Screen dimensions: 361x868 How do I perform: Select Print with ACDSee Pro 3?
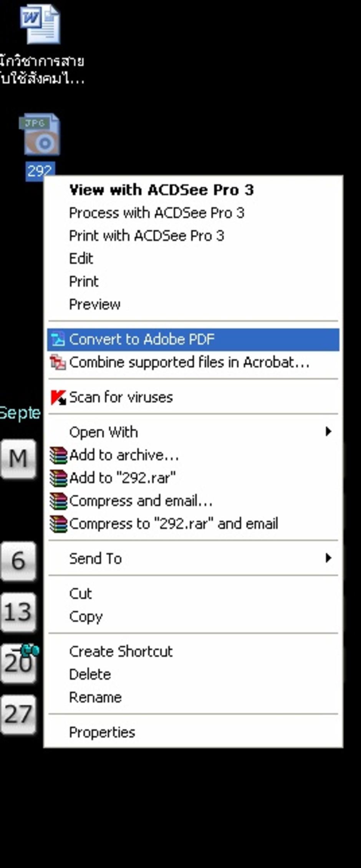pos(146,236)
